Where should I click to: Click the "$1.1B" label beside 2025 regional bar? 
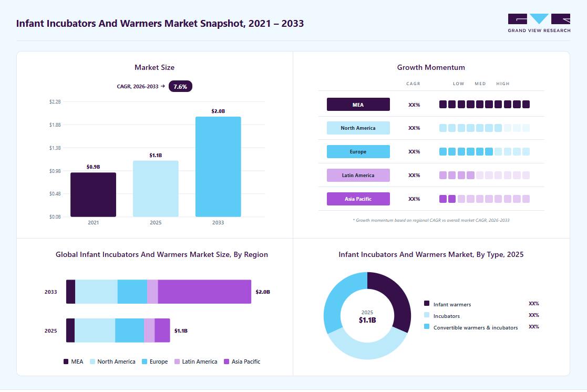[x=181, y=331]
